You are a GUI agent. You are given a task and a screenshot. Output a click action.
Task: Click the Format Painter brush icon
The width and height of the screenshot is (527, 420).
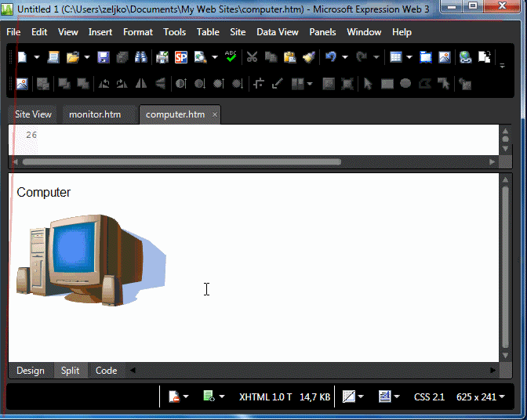[x=308, y=57]
